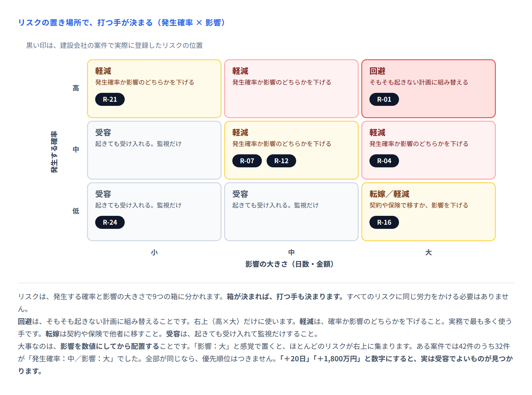The image size is (532, 395).
Task: Click the 高 row label
Action: point(76,88)
